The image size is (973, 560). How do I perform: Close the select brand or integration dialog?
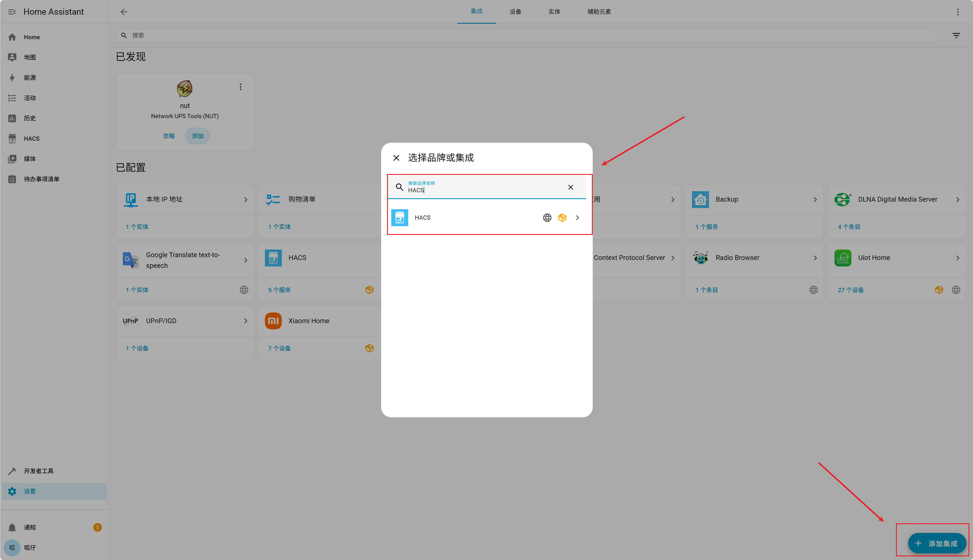[396, 158]
